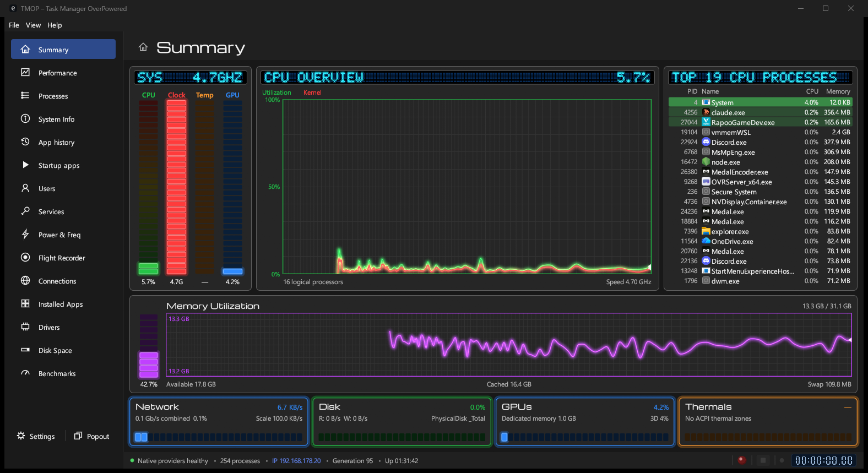Viewport: 868px width, 473px height.
Task: Go to Users person icon
Action: 25,188
